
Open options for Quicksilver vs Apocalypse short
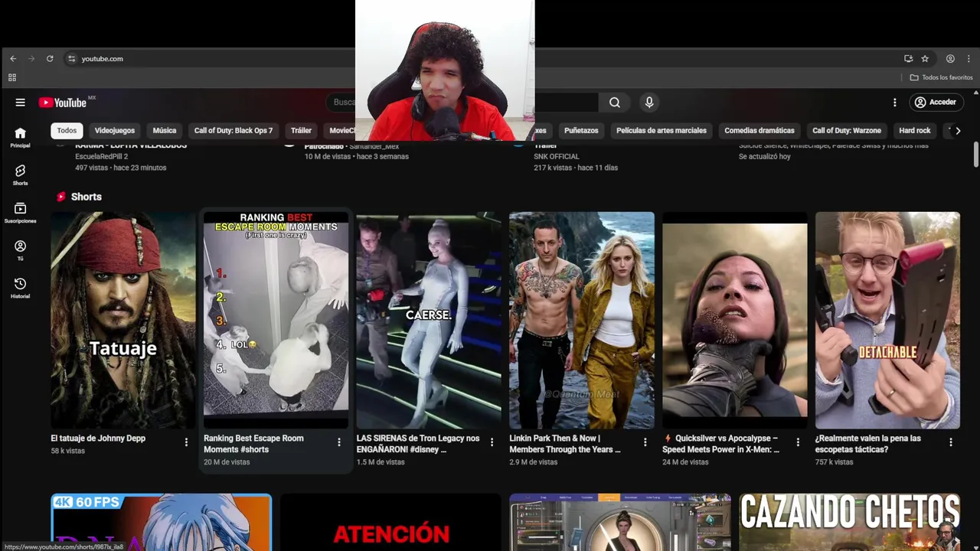pos(798,442)
